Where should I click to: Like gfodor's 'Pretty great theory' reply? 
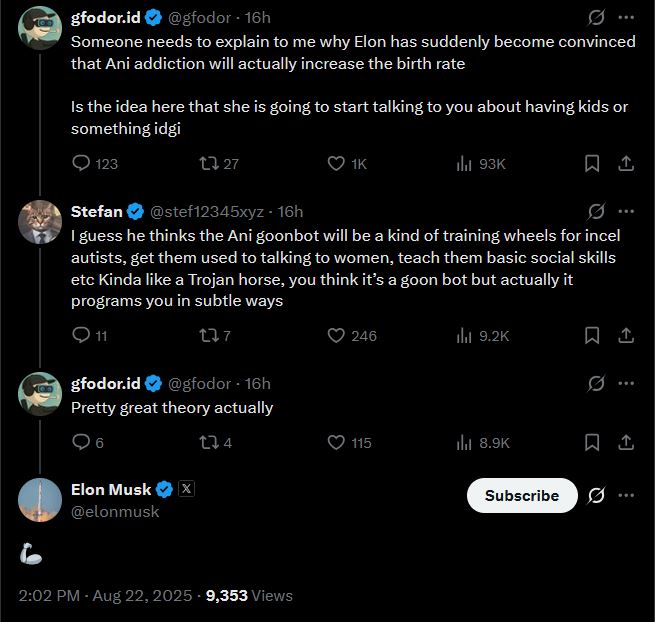click(x=337, y=443)
